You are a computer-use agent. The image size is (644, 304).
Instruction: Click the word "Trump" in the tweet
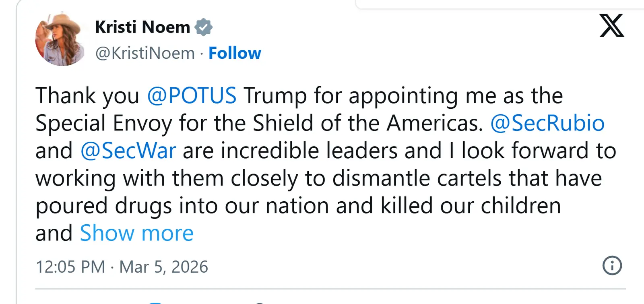point(275,96)
